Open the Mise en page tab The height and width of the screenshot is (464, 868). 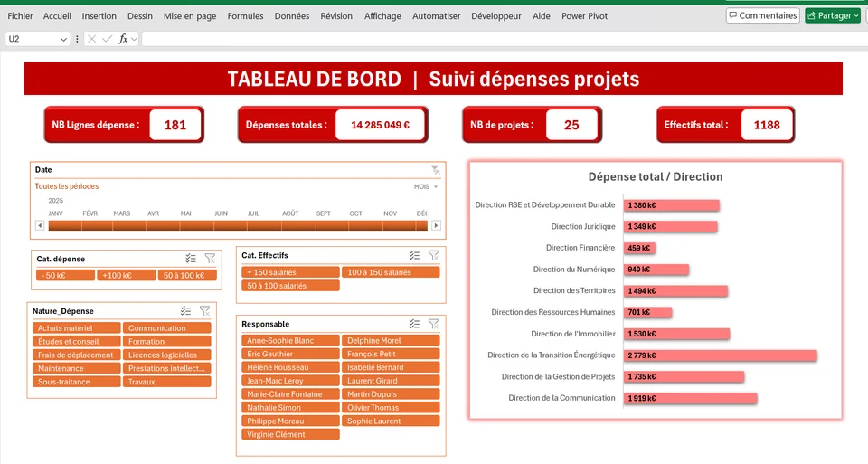coord(190,16)
